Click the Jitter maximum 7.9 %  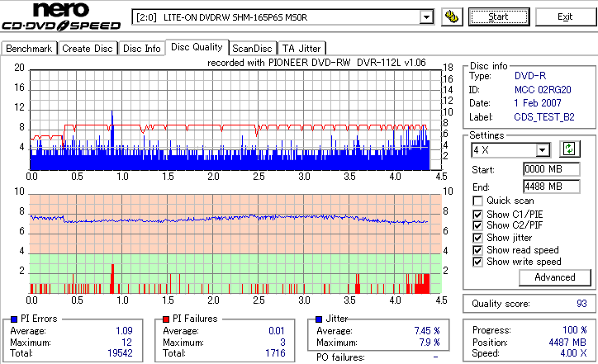[430, 343]
